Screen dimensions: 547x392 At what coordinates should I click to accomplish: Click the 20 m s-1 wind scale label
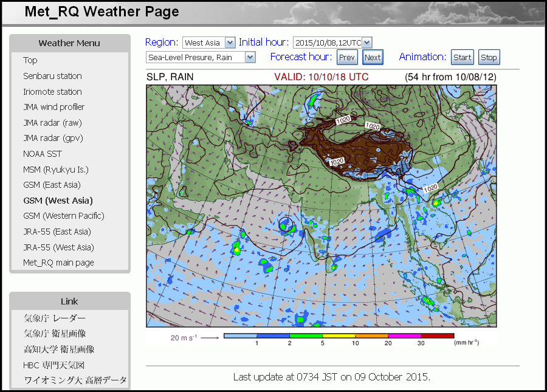coord(184,337)
